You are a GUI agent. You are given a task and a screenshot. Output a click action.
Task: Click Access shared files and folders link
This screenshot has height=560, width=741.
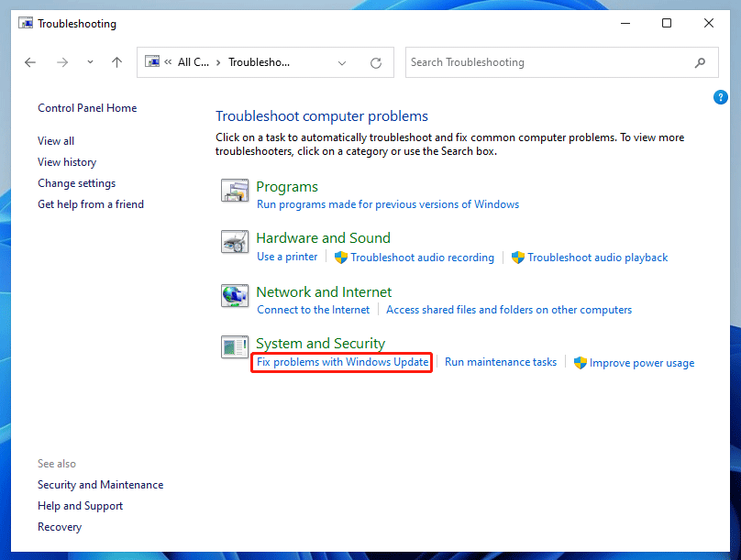[x=509, y=310]
